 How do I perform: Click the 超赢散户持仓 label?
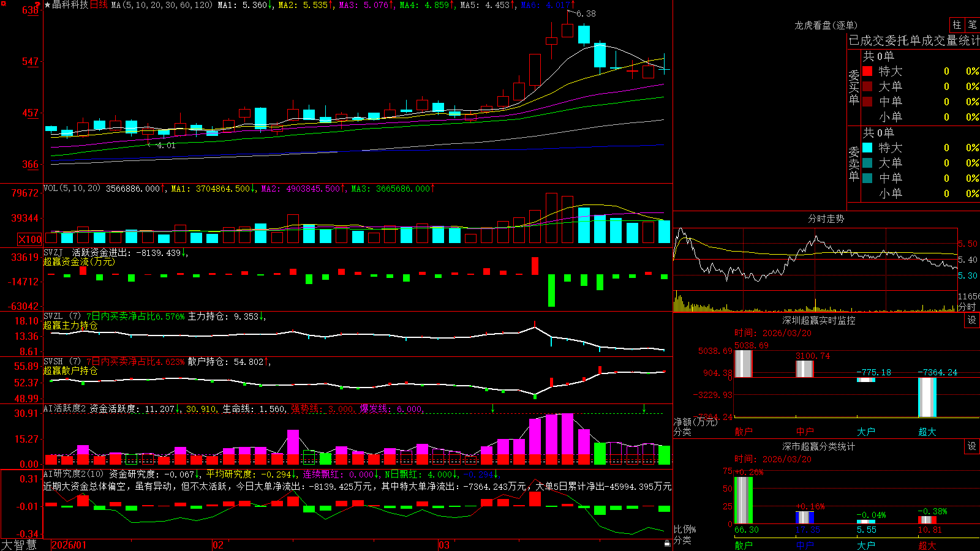pyautogui.click(x=70, y=370)
